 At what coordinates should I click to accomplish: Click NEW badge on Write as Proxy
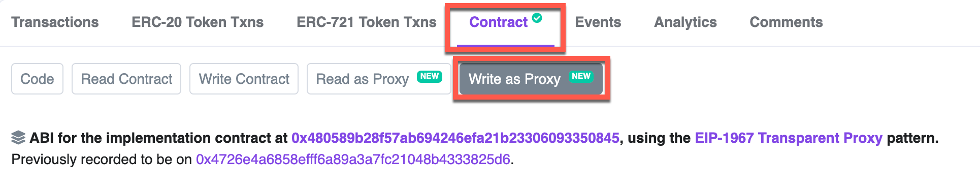click(581, 76)
